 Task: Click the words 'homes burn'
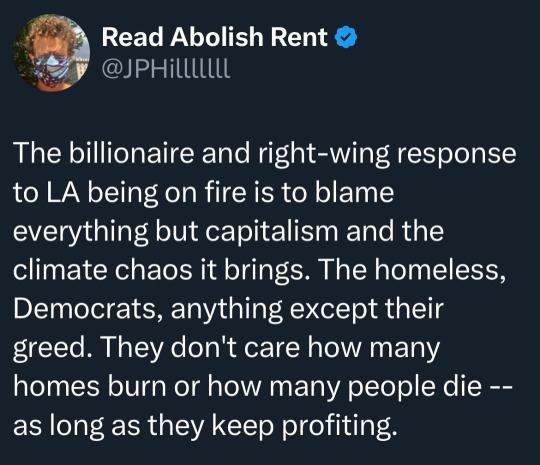coord(90,387)
